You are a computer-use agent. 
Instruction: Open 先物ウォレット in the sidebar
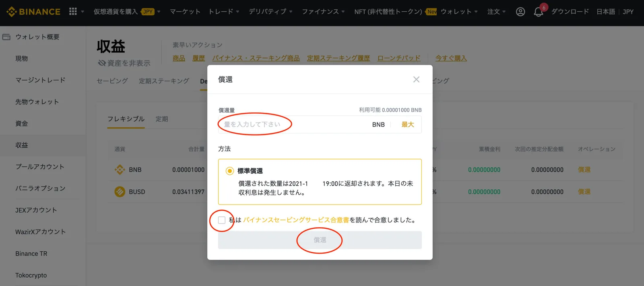[37, 102]
